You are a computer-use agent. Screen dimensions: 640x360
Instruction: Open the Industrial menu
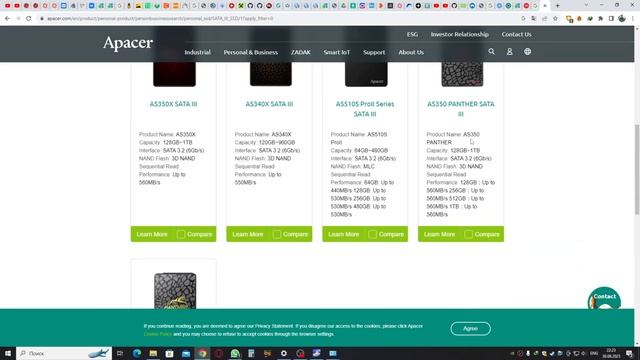coord(198,52)
